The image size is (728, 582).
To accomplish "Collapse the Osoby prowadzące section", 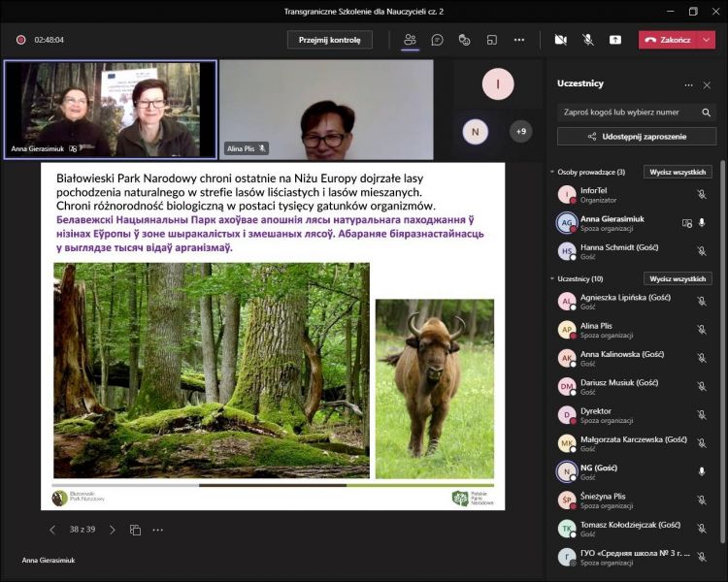I will (552, 172).
